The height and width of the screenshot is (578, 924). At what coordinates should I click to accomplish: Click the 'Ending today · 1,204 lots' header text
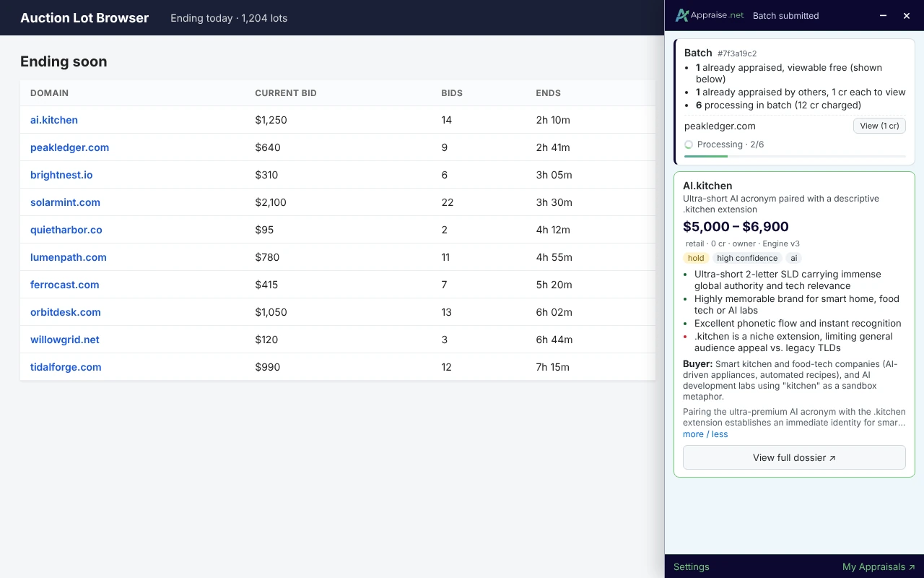point(229,18)
